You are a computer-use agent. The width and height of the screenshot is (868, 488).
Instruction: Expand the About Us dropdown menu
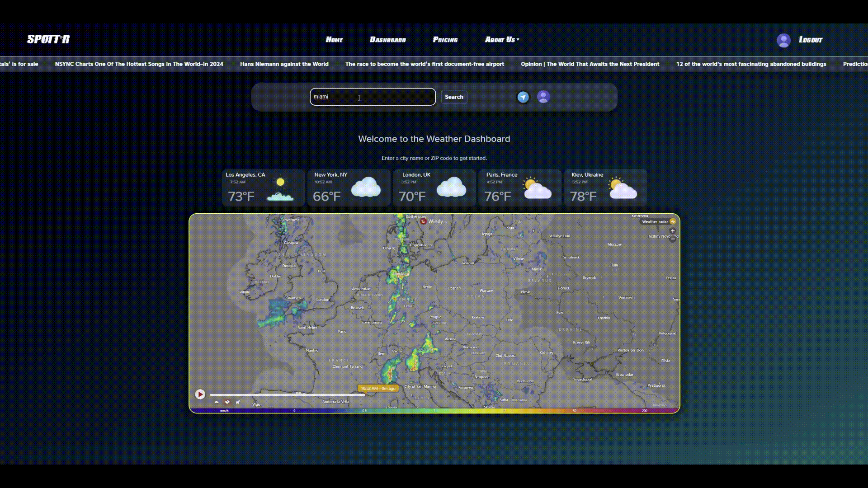click(502, 40)
